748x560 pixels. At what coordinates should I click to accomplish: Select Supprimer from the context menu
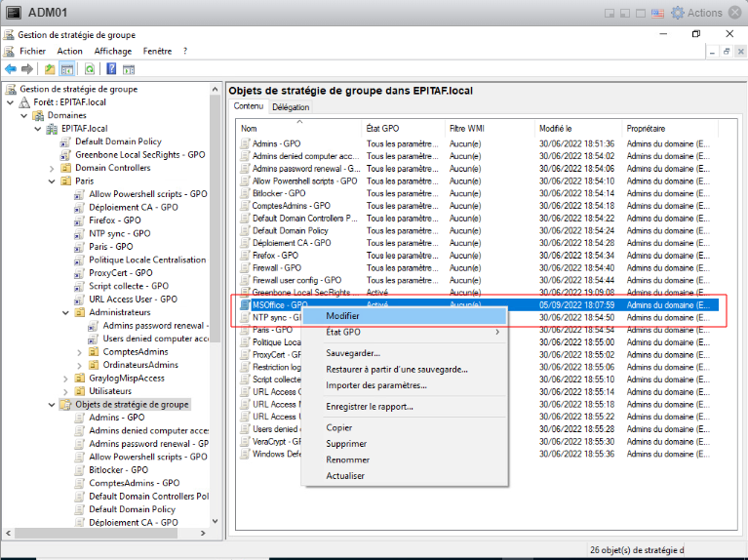(x=346, y=443)
